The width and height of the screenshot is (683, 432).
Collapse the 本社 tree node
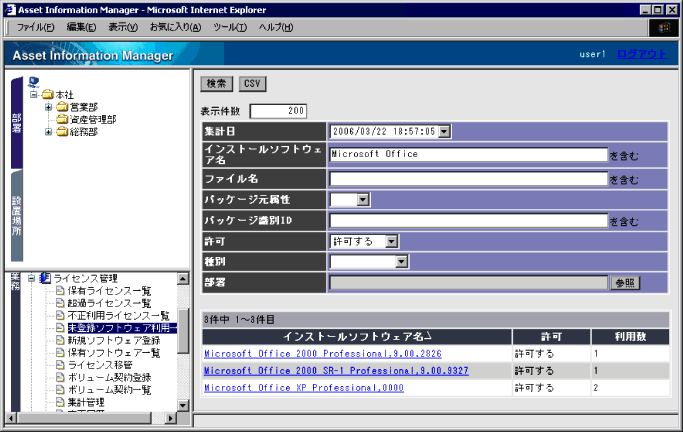point(34,94)
